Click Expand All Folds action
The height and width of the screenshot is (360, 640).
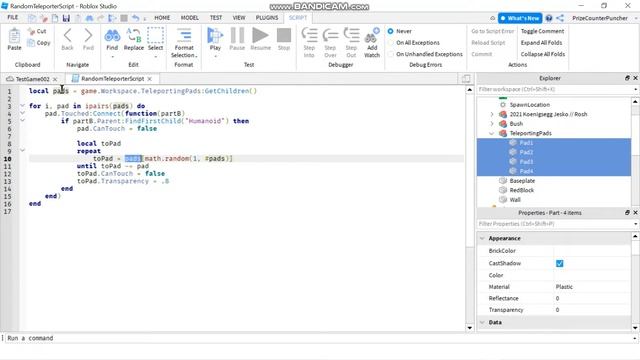[541, 42]
